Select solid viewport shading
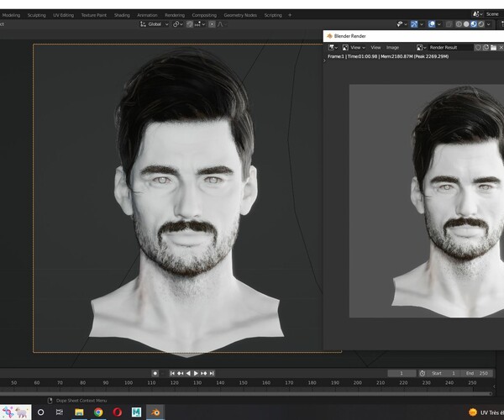This screenshot has width=504, height=420. pos(466,24)
